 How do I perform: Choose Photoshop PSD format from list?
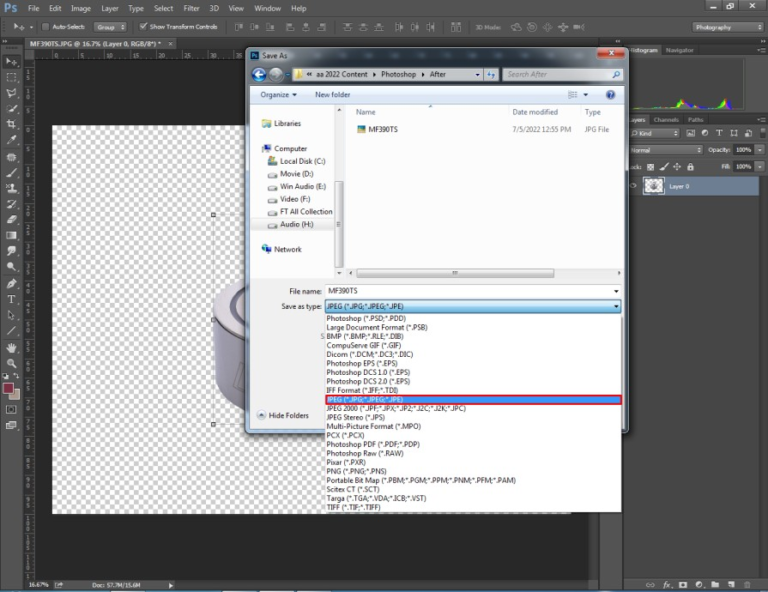366,318
